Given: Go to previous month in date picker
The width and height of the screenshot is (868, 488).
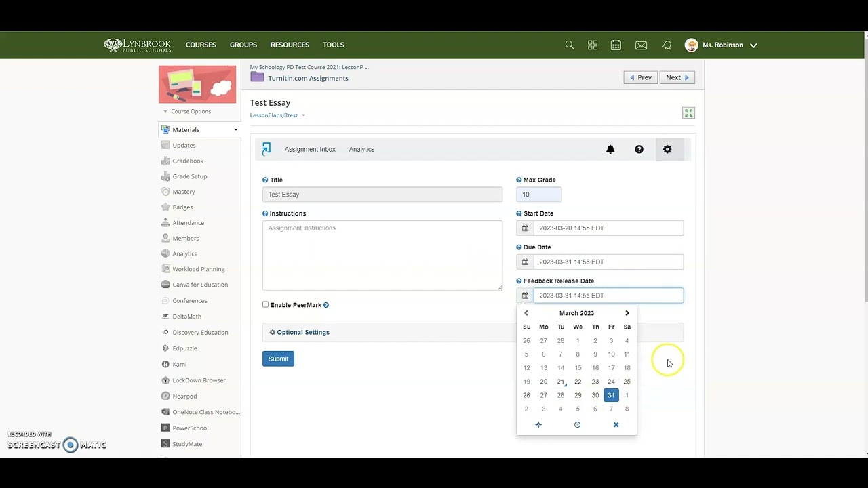Looking at the screenshot, I should tap(526, 313).
